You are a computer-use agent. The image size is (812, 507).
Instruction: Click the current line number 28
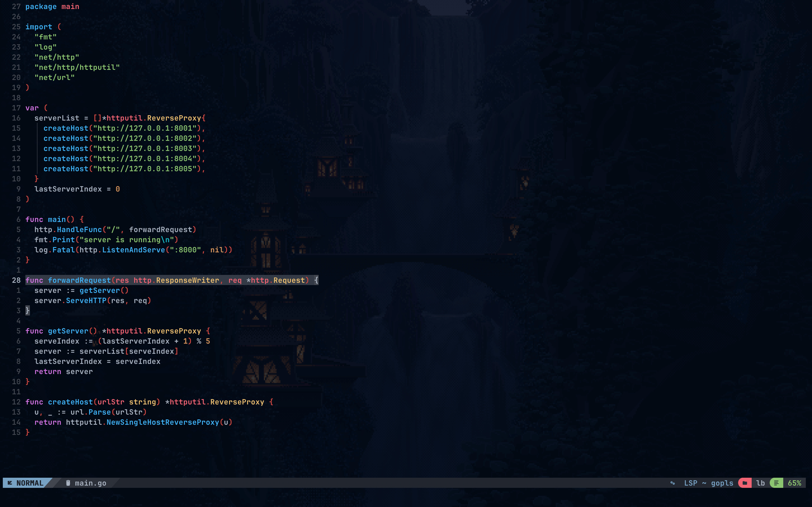16,280
